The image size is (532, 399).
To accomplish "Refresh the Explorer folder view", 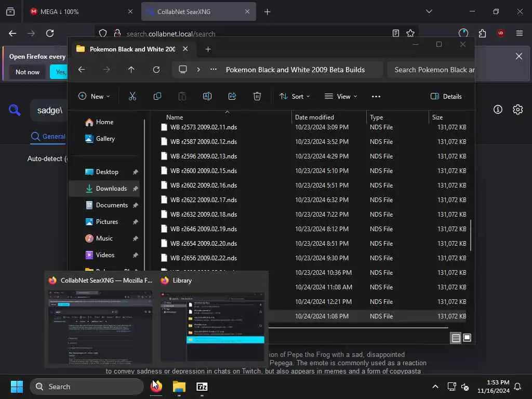I will coord(156,70).
